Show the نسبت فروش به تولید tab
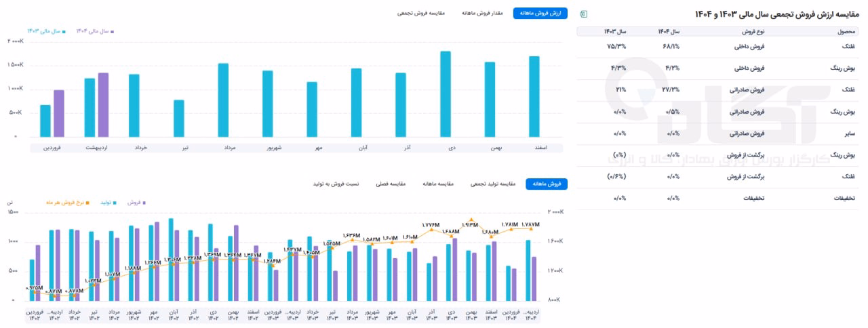Viewport: 868px width, 328px height. (x=336, y=184)
